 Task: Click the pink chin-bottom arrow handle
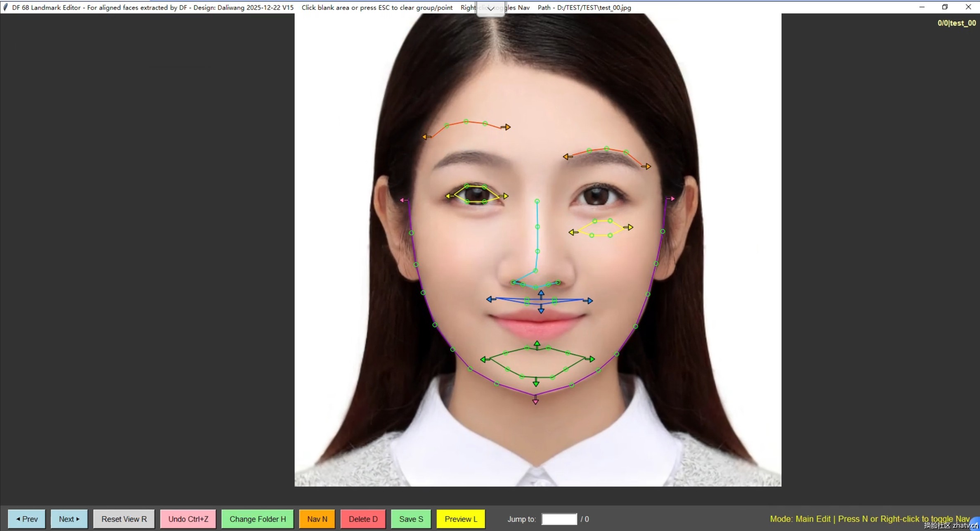535,401
